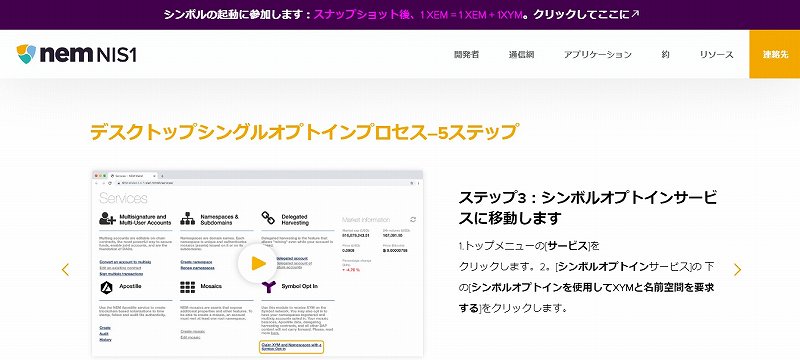
Task: Advance to next step with right chevron
Action: coord(737,269)
